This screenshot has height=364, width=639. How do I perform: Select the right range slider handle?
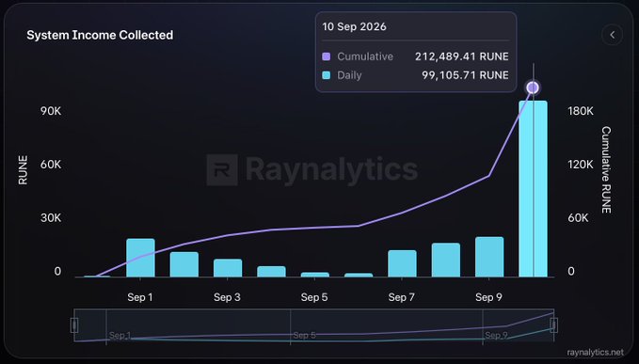[553, 325]
